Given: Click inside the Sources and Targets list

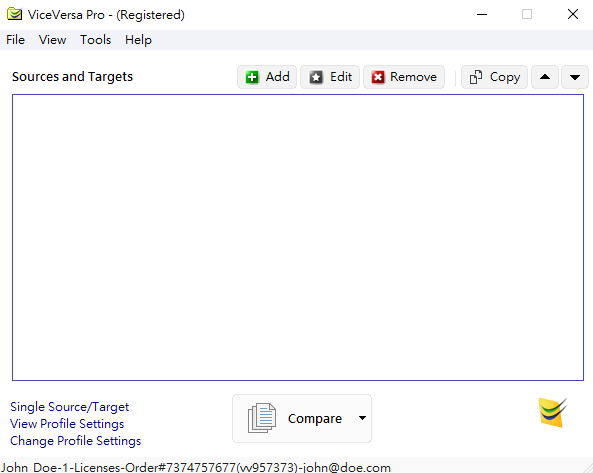Looking at the screenshot, I should coord(298,237).
